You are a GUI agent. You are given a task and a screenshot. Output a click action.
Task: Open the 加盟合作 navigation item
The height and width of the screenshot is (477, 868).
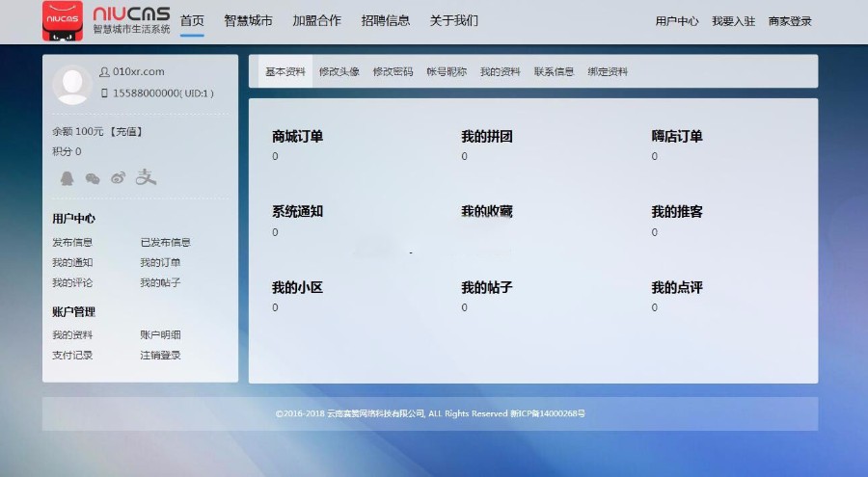pos(316,21)
